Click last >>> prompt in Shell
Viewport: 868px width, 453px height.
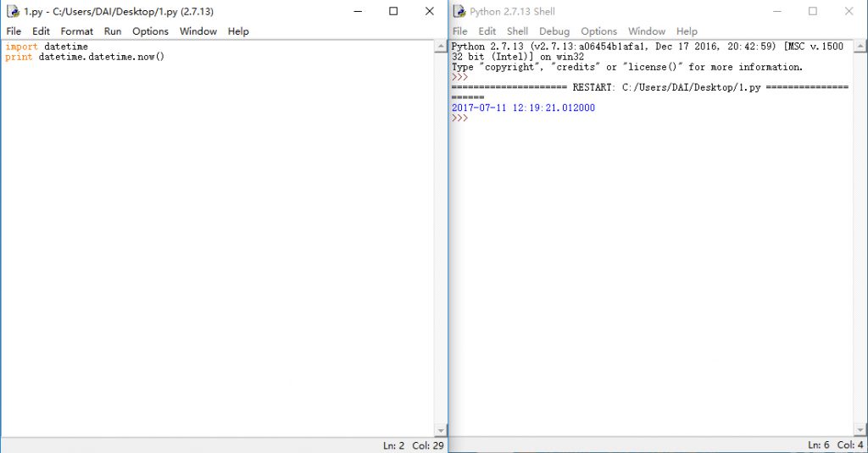coord(459,119)
